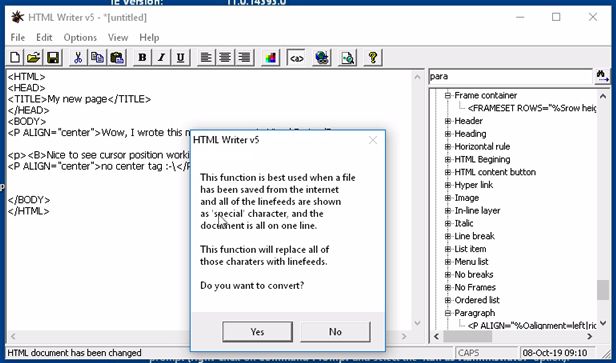Open the View menu

[x=118, y=37]
